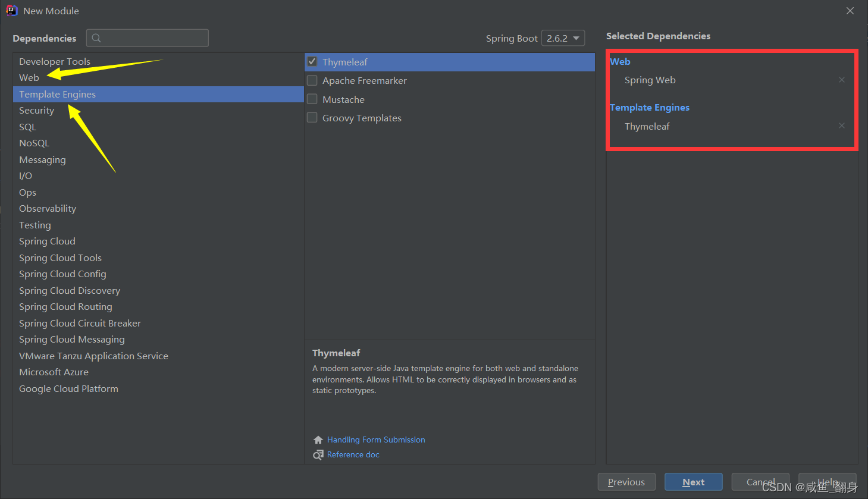This screenshot has height=499, width=868.
Task: Select the Template Engines category
Action: (x=158, y=94)
